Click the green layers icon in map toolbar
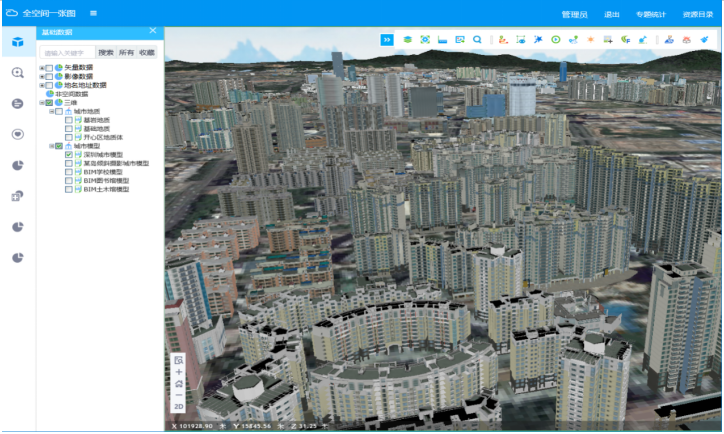724x434 pixels. 407,40
